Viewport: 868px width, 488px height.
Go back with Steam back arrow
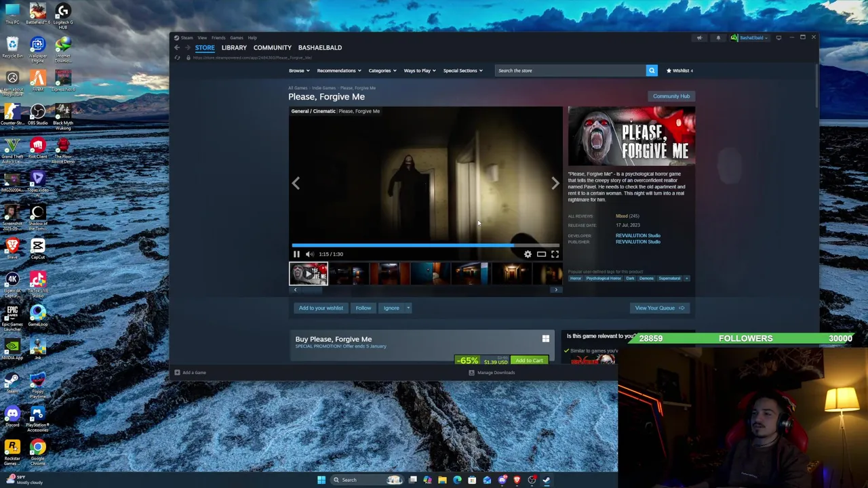(x=177, y=47)
